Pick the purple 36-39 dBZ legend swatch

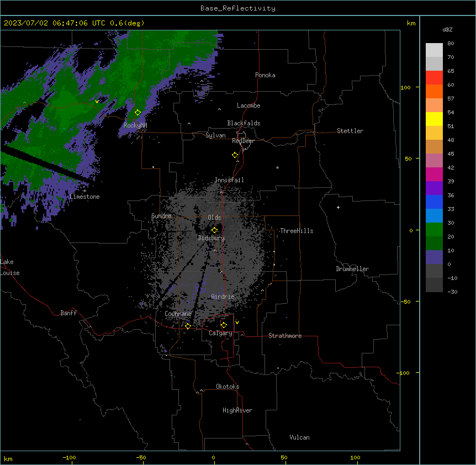pyautogui.click(x=434, y=188)
